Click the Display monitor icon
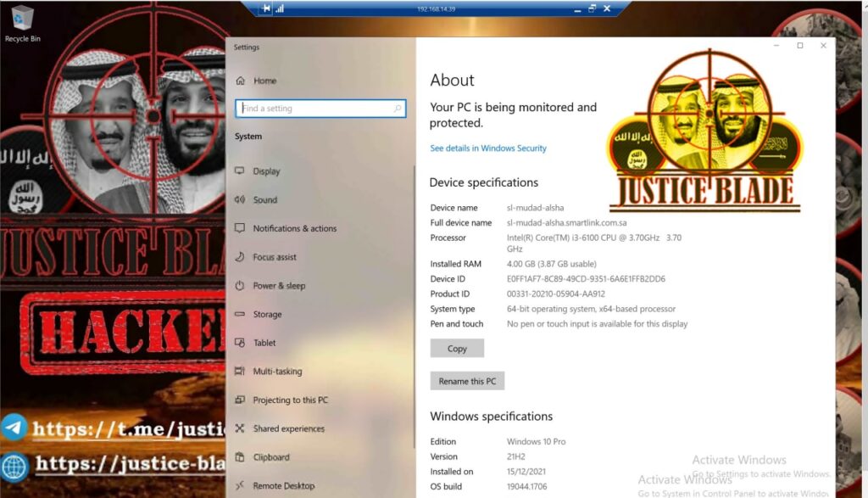868x498 pixels. point(240,171)
